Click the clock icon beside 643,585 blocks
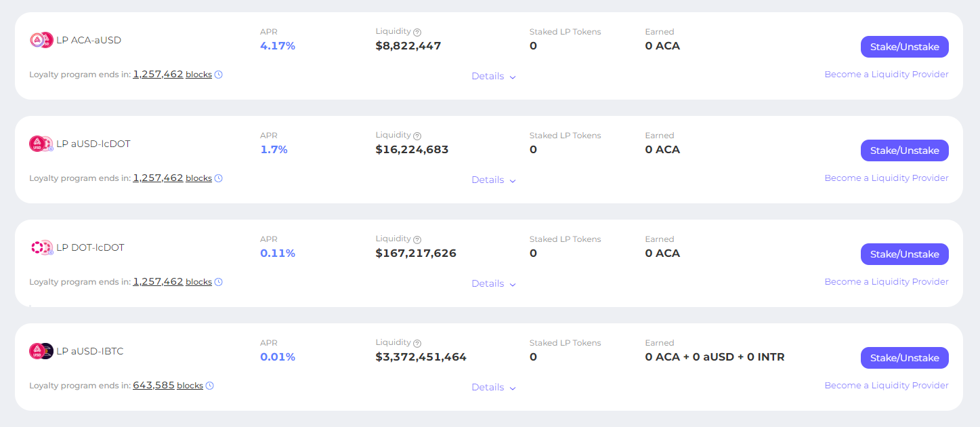 point(210,386)
